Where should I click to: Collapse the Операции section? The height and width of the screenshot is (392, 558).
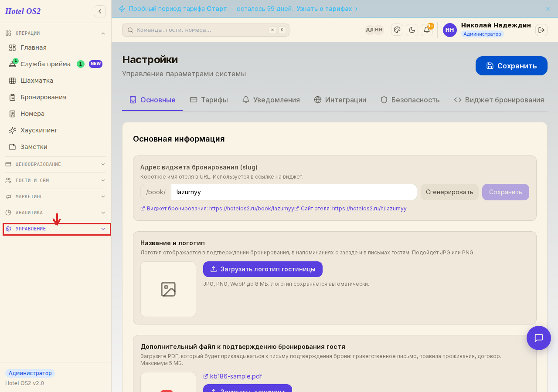[56, 33]
